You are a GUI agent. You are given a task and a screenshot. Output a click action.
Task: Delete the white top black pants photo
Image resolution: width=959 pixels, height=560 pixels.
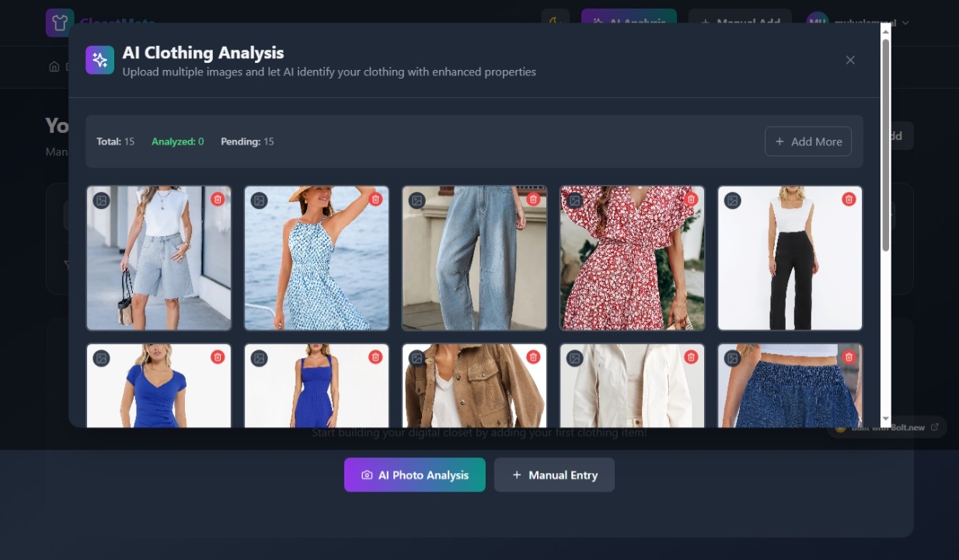click(849, 200)
